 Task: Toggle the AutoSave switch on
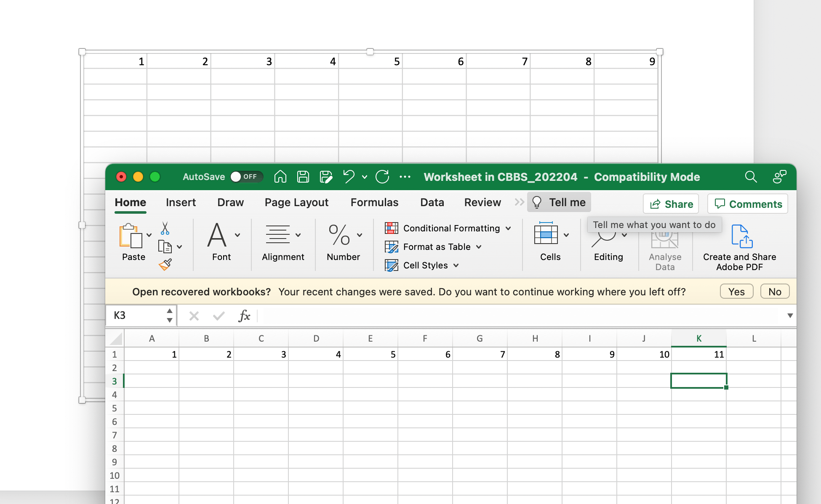click(x=246, y=177)
